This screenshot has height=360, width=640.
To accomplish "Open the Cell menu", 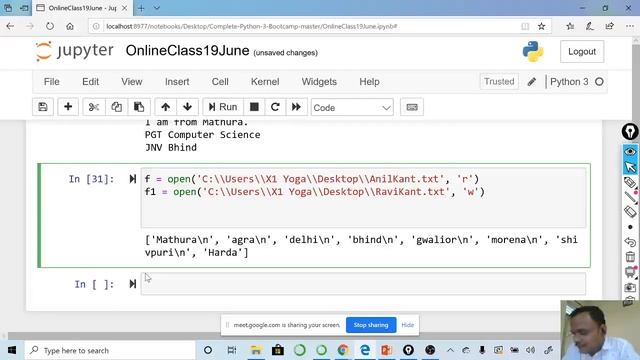I will click(x=220, y=82).
